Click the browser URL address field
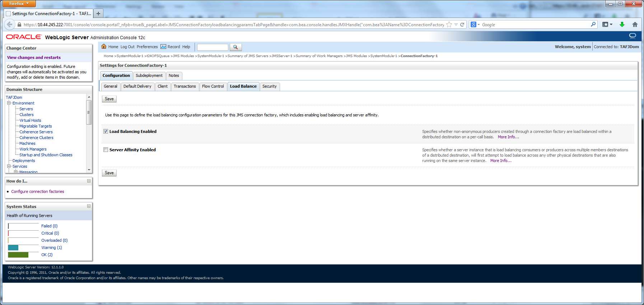The width and height of the screenshot is (644, 305). coord(233,25)
